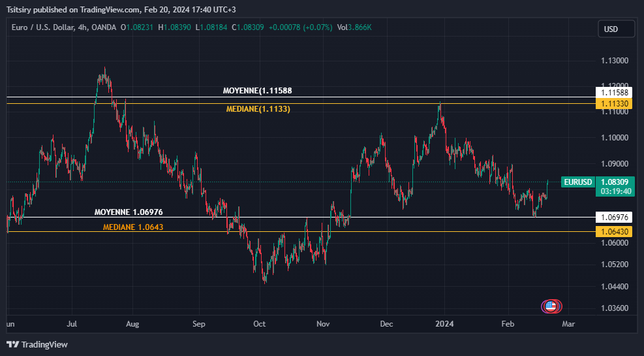The width and height of the screenshot is (644, 356).
Task: Select the EURUSD price label tag
Action: (578, 182)
